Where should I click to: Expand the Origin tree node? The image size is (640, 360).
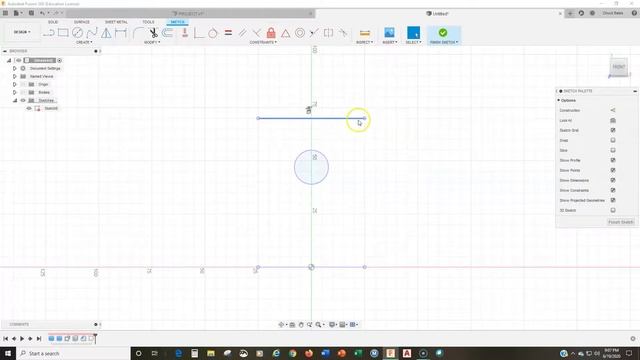(15, 84)
